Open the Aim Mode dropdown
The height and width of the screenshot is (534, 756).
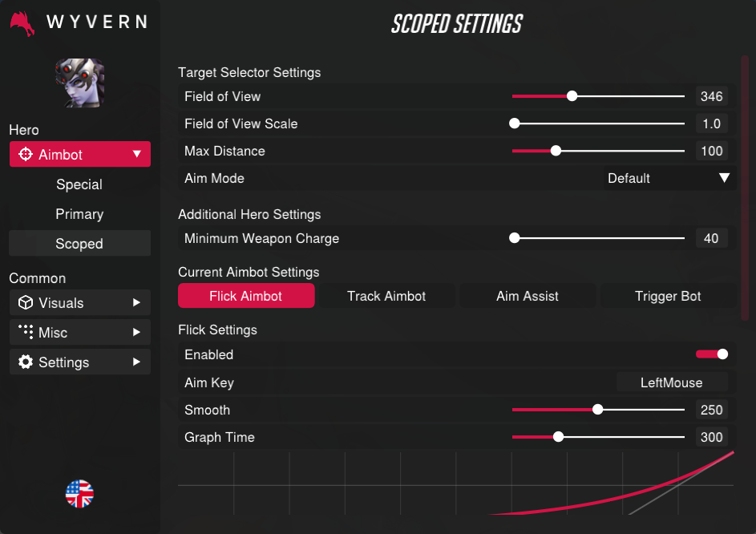[x=669, y=178]
